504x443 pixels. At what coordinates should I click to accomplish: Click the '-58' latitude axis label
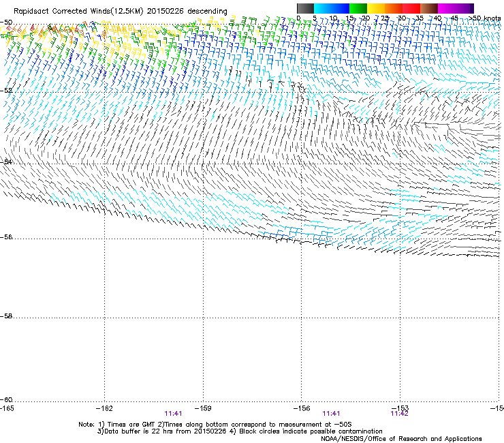[x=6, y=316]
